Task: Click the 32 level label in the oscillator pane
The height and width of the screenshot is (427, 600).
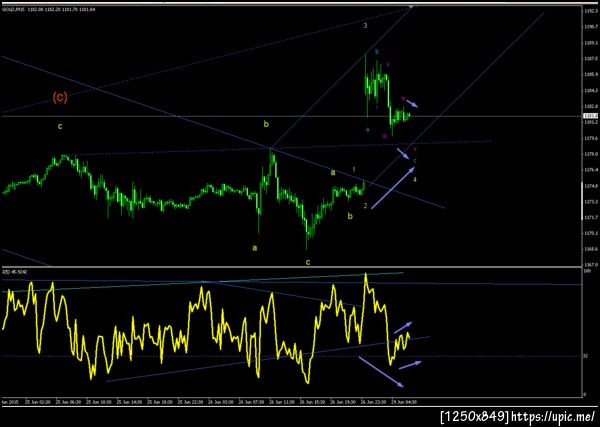Action: [x=585, y=356]
